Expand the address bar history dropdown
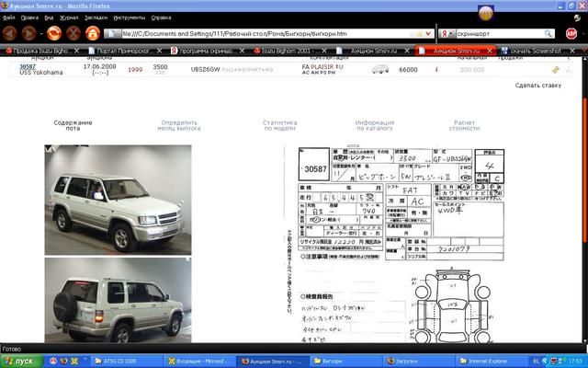This screenshot has height=368, width=588. point(428,34)
